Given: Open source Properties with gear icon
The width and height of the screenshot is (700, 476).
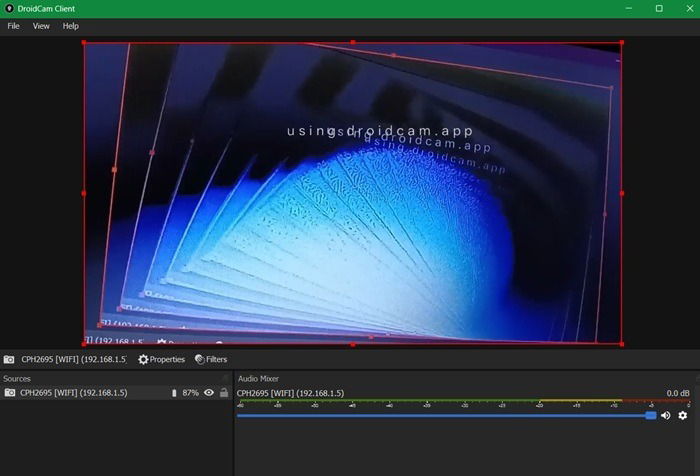Looking at the screenshot, I should pyautogui.click(x=161, y=359).
